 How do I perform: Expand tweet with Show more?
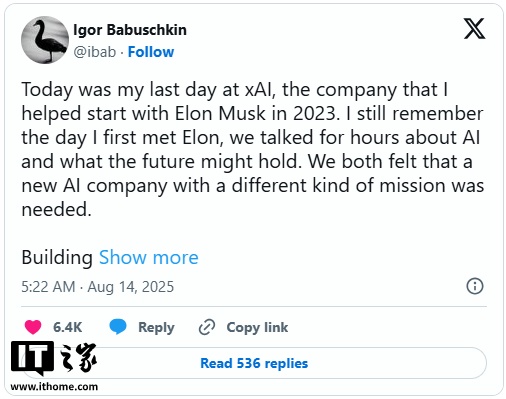[x=149, y=257]
